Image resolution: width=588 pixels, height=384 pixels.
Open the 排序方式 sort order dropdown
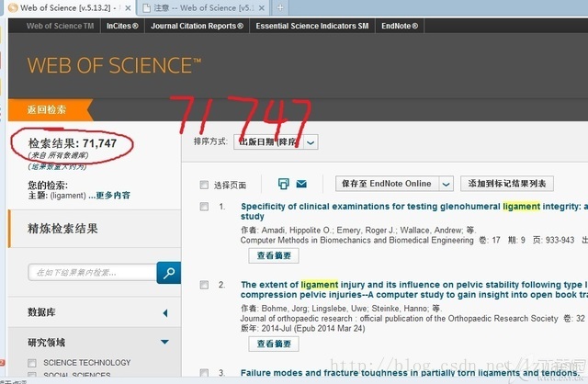tap(276, 142)
